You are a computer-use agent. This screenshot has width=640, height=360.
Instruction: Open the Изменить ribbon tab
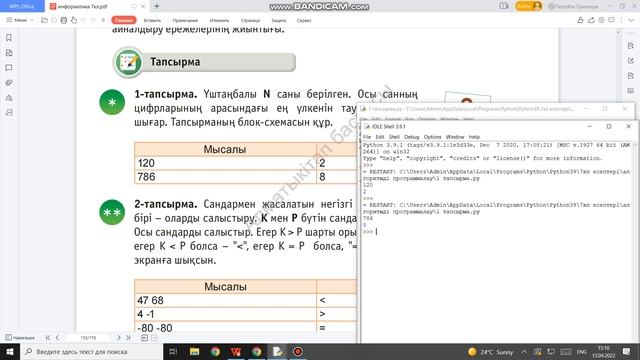(x=220, y=20)
